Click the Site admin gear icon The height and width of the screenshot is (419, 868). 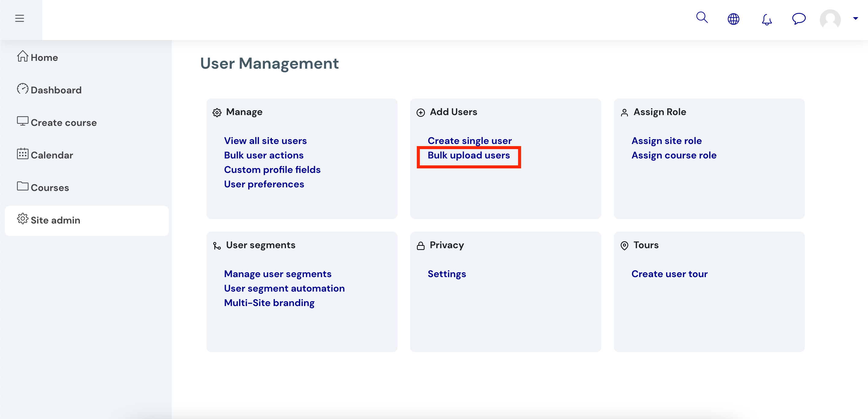23,219
